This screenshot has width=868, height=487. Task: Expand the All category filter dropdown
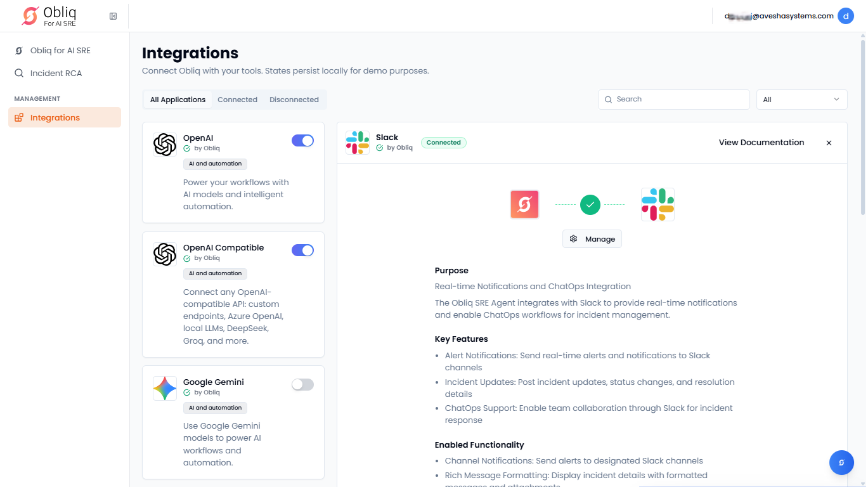pyautogui.click(x=801, y=100)
